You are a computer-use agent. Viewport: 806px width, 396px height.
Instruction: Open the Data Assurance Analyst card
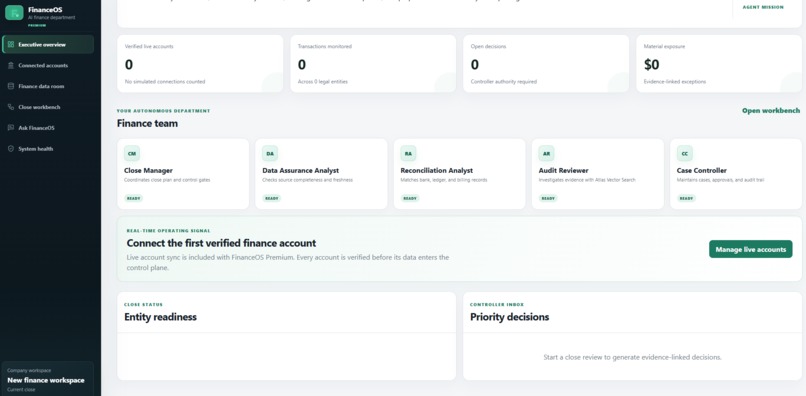(321, 174)
